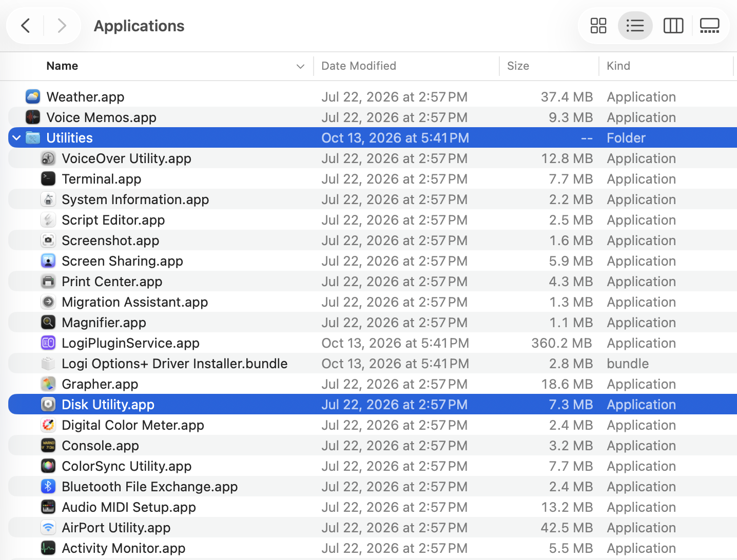
Task: Click the Terminal app icon
Action: tap(48, 178)
